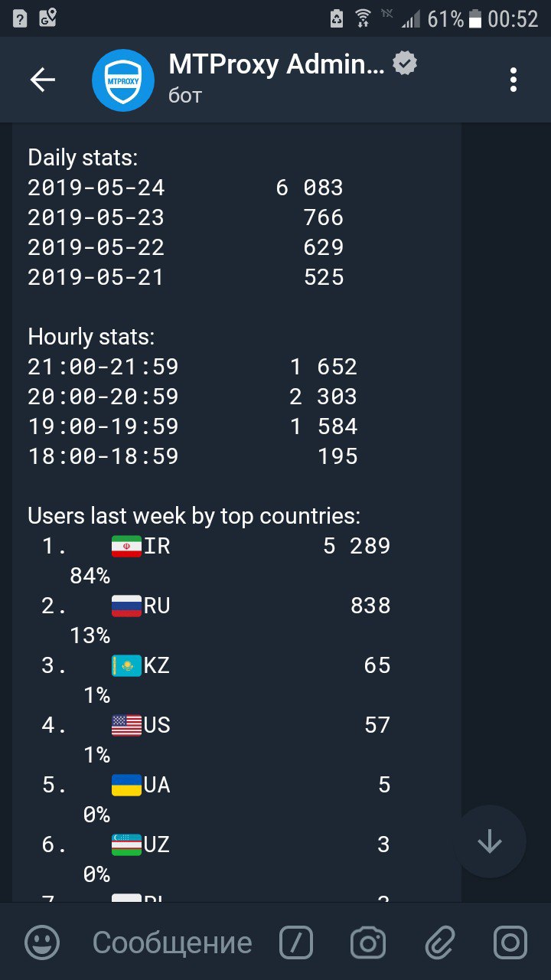
Task: Tap the back arrow
Action: coord(43,80)
